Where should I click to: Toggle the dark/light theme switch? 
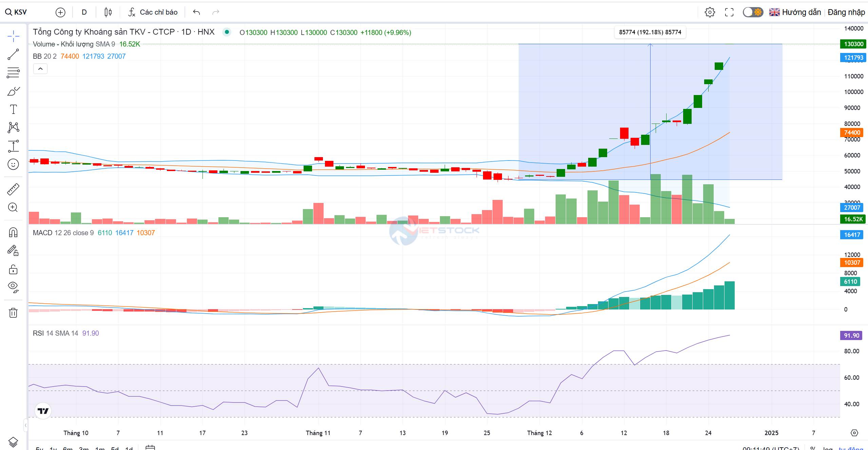click(753, 12)
